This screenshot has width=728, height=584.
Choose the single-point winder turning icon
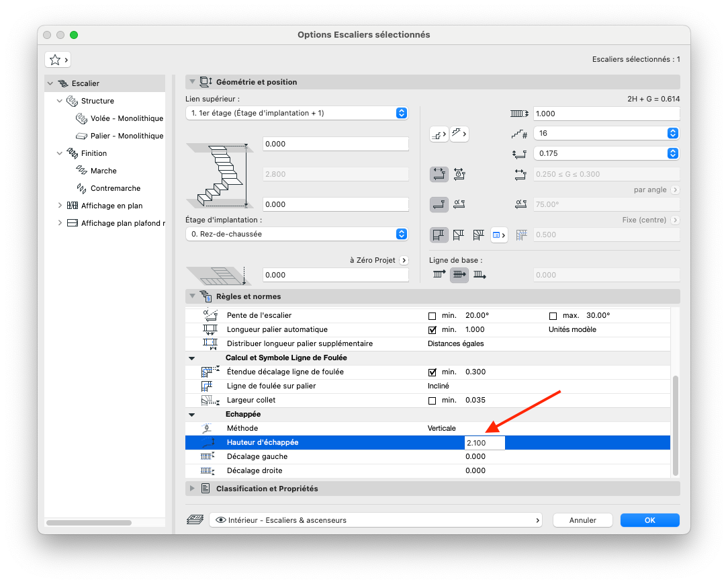(x=458, y=235)
